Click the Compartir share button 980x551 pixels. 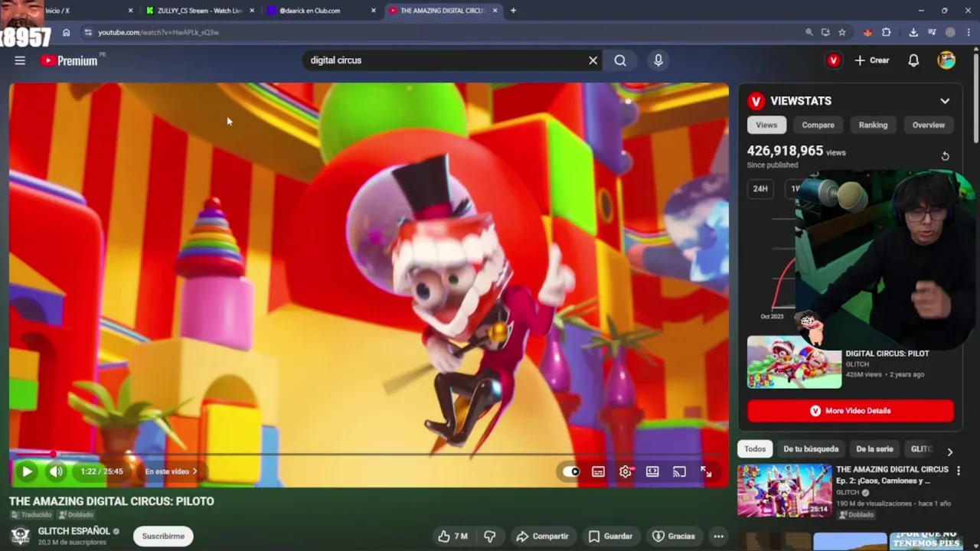pos(542,536)
